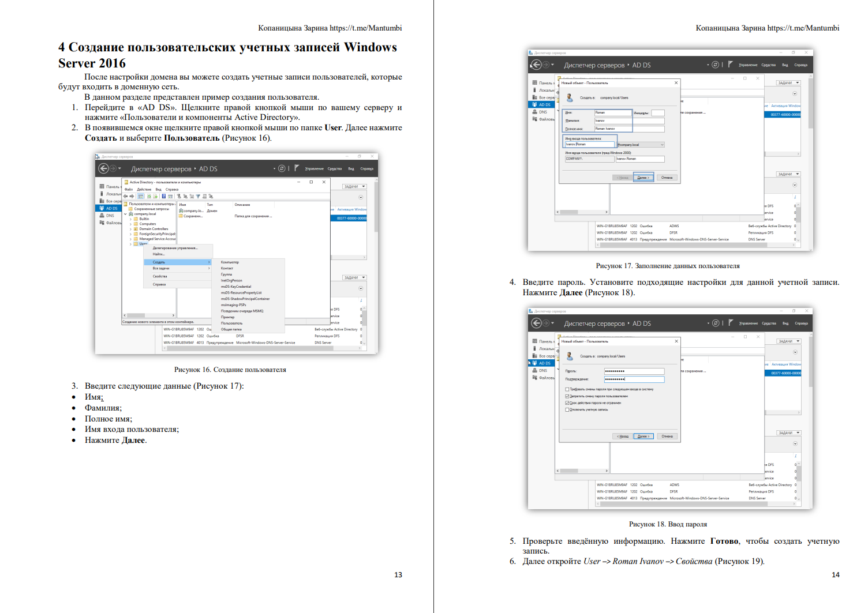Select the company.local domain icon in Figure 16 tree
Screen dimensions: 868x613
tap(131, 214)
